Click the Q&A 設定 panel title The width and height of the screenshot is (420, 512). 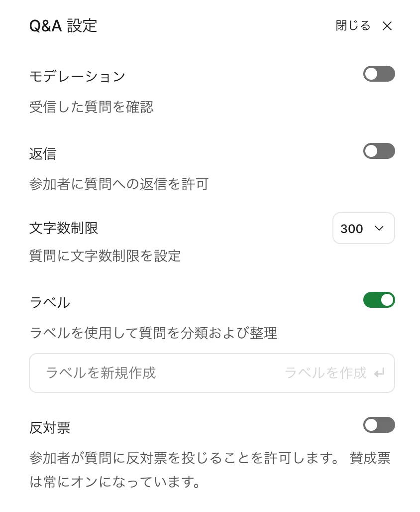(63, 26)
